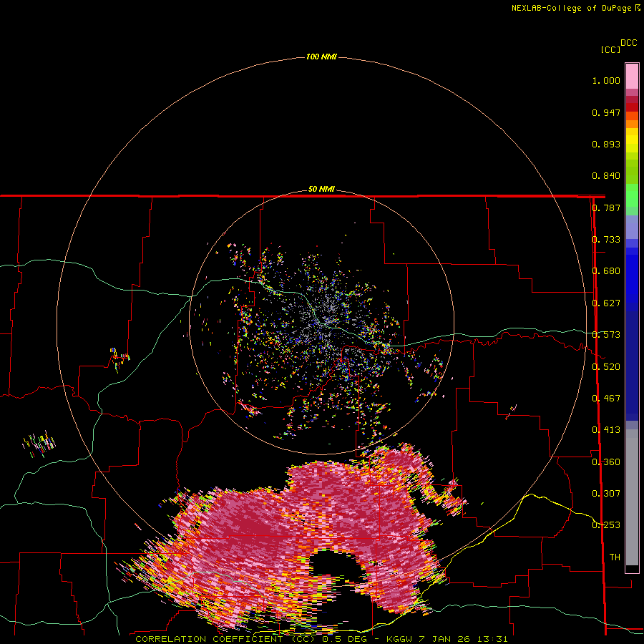Click the gray segment of the color bar

(x=632, y=497)
